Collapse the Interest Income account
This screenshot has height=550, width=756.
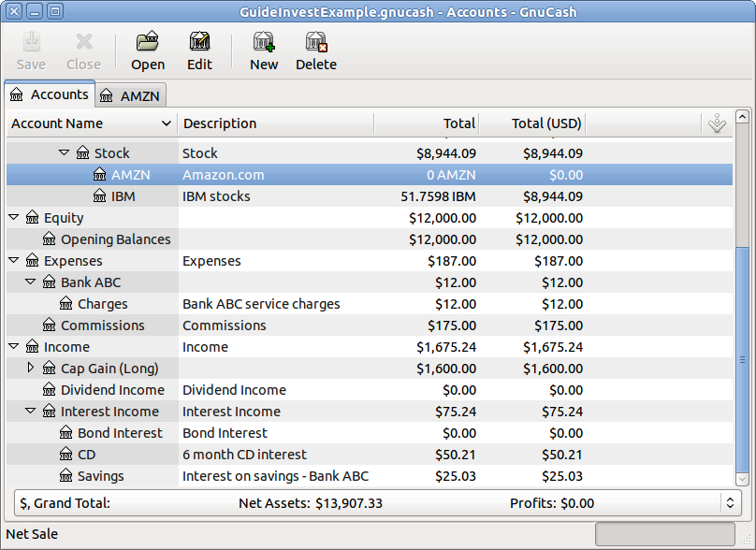31,412
